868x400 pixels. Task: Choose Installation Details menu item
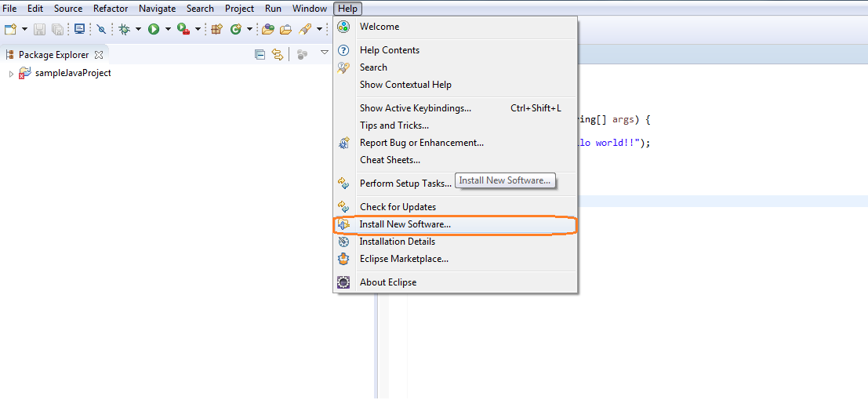455,242
